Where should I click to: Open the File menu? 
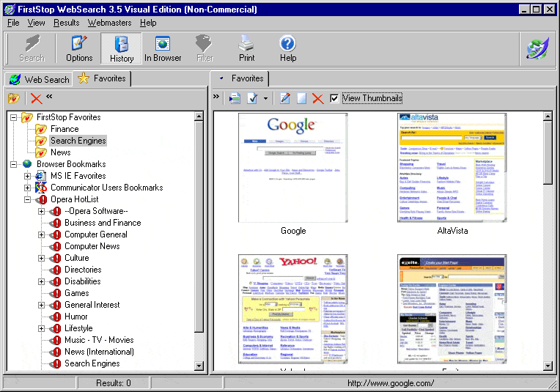pyautogui.click(x=13, y=23)
